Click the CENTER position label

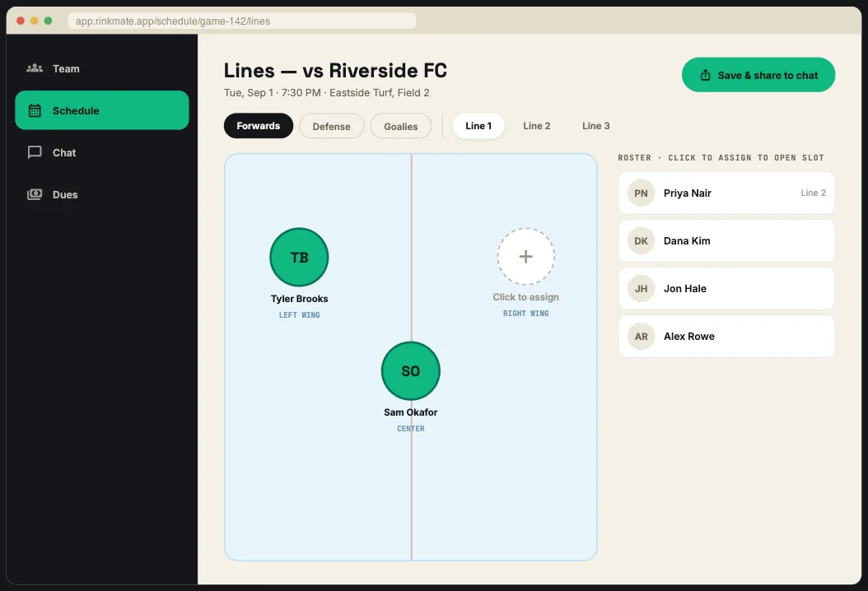coord(410,428)
